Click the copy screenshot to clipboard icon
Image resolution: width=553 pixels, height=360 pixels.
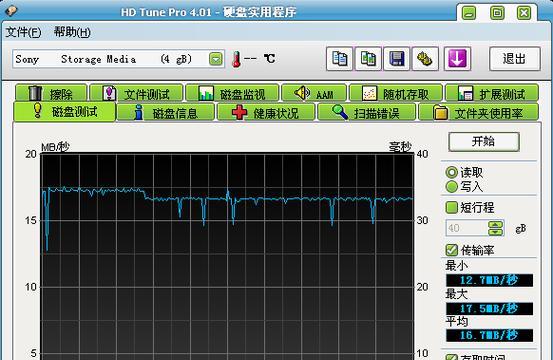(x=368, y=59)
